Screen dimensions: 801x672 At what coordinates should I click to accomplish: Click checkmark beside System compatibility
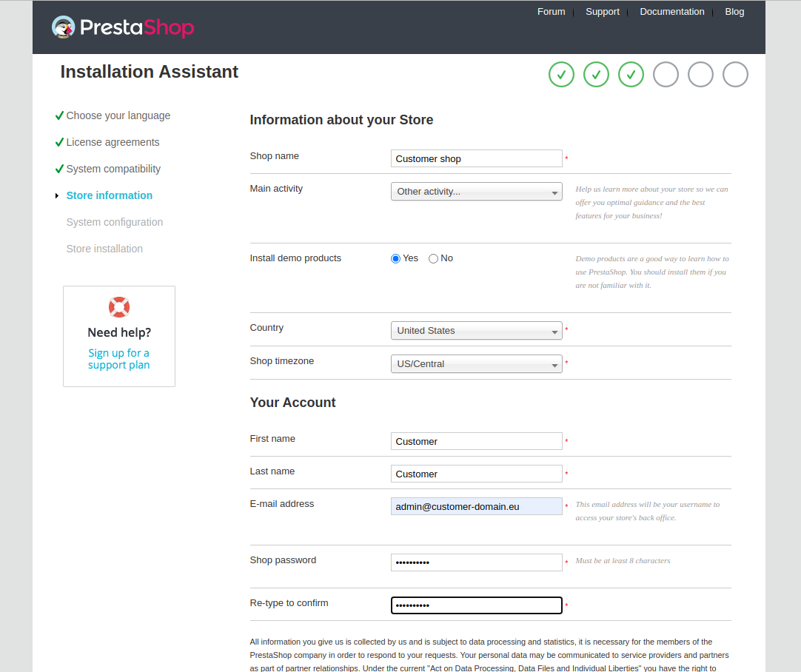click(59, 169)
